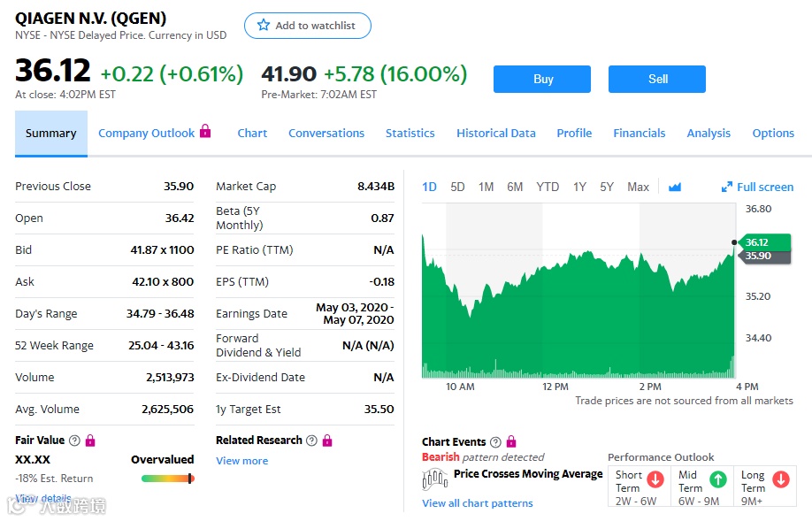This screenshot has height=521, width=812.
Task: Click the Bid value 41.87 x 1100
Action: (x=162, y=250)
